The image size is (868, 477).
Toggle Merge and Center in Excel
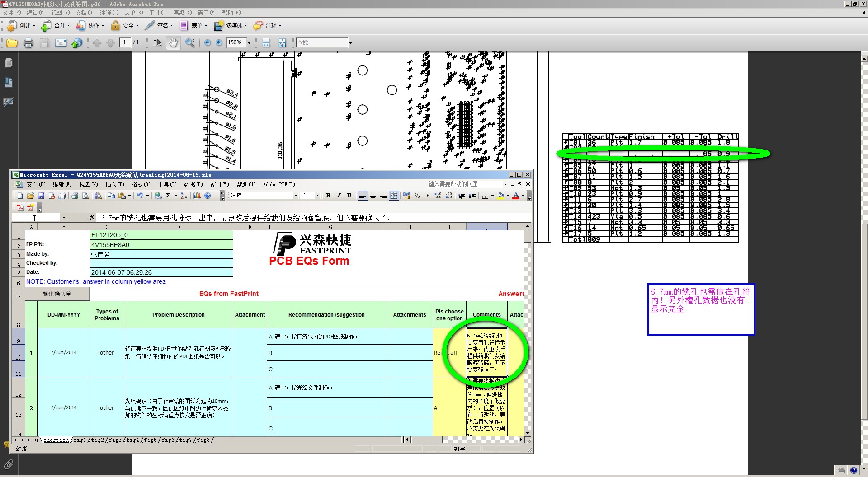tap(394, 196)
